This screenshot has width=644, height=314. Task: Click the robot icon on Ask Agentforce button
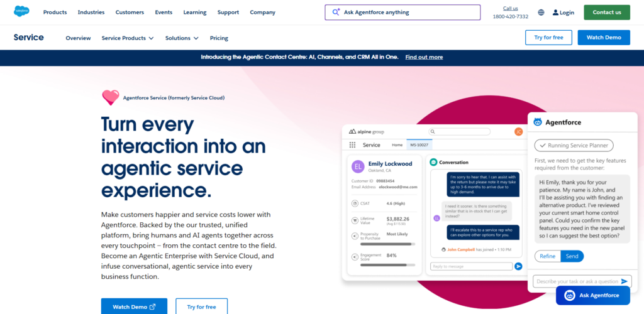coord(570,295)
